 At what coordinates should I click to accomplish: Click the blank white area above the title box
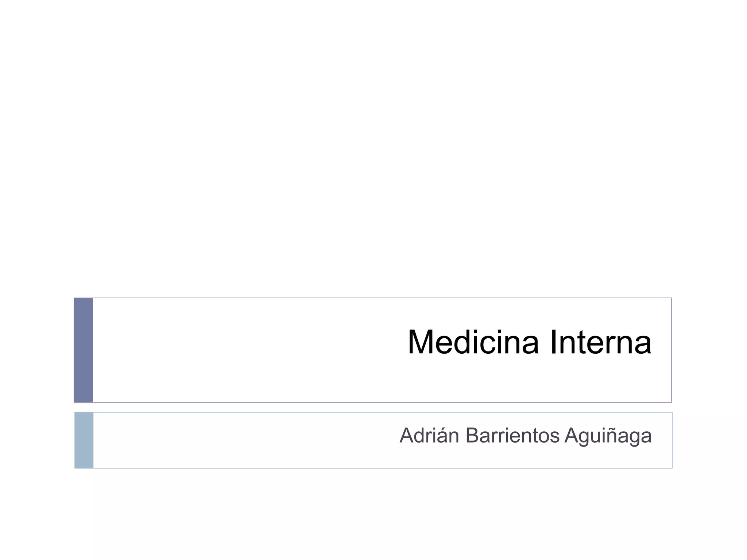point(373,146)
